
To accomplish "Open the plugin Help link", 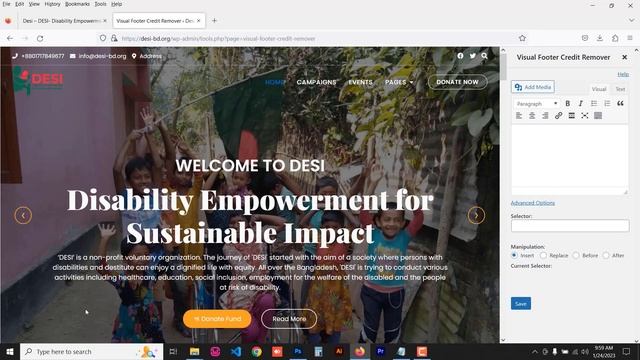I will 623,74.
